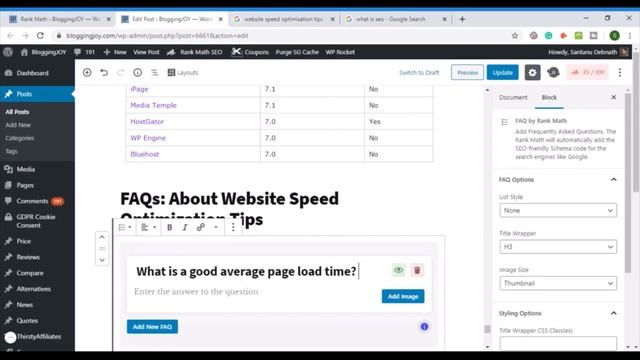The width and height of the screenshot is (640, 360).
Task: Click Add New under Posts
Action: point(18,125)
